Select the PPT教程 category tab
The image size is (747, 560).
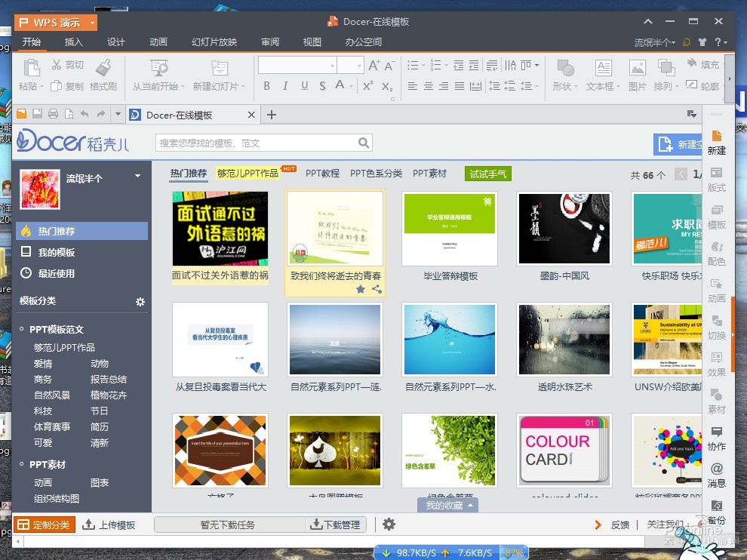322,174
